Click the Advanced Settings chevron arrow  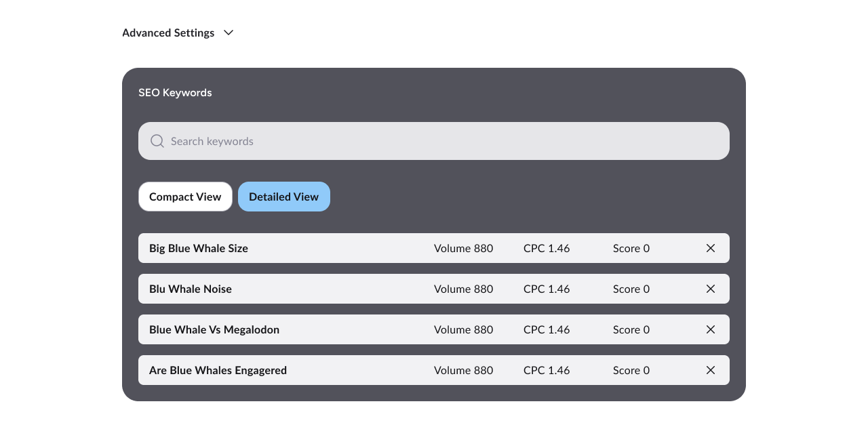click(228, 33)
